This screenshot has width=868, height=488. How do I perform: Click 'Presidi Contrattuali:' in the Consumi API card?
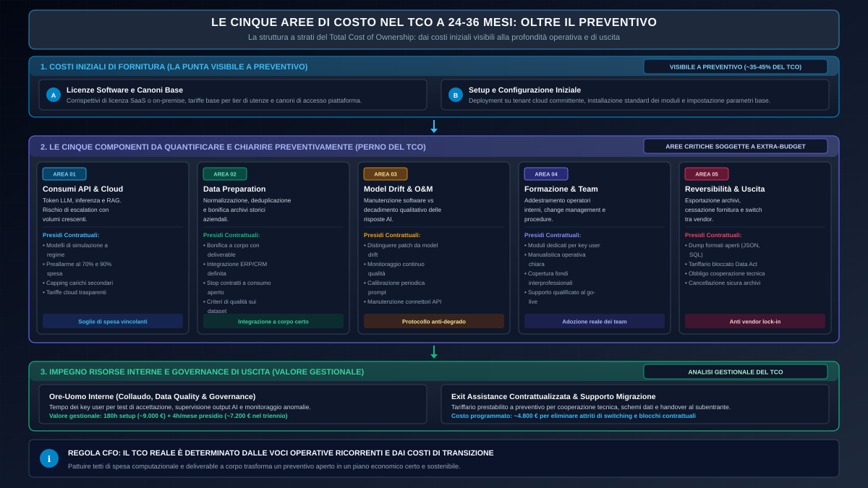click(71, 235)
